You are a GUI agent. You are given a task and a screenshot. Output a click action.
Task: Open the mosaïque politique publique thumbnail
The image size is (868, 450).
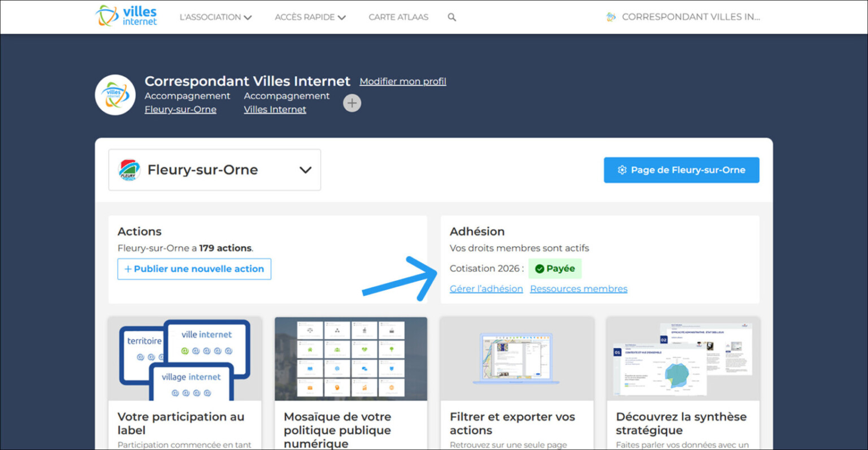pos(351,359)
